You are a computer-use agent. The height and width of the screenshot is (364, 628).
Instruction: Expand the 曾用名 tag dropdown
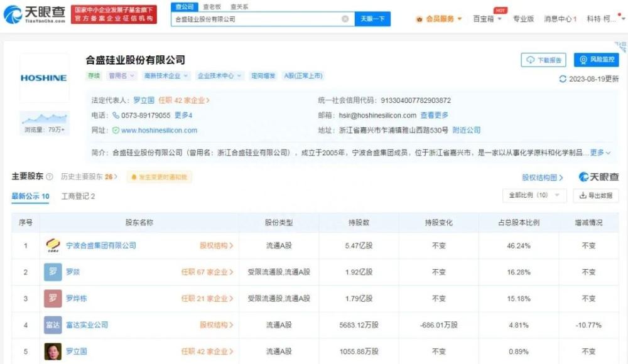[x=121, y=76]
